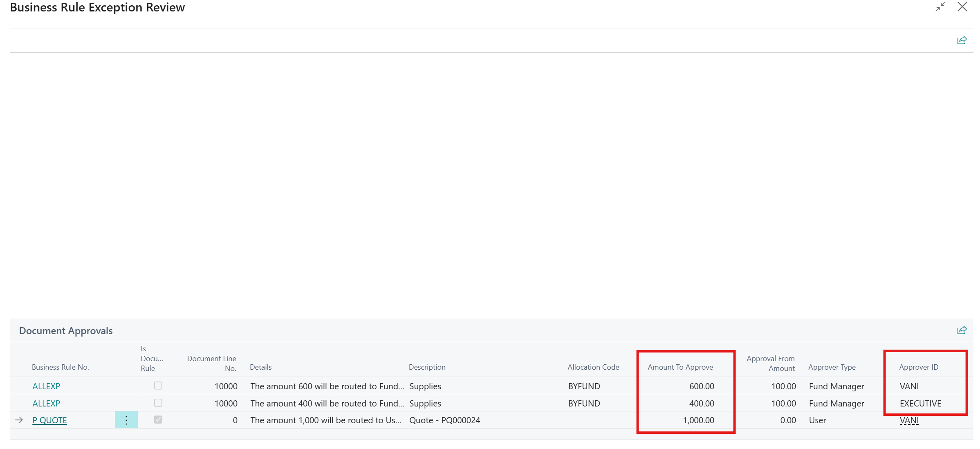
Task: Click the share icon beside Document Approvals
Action: (962, 330)
